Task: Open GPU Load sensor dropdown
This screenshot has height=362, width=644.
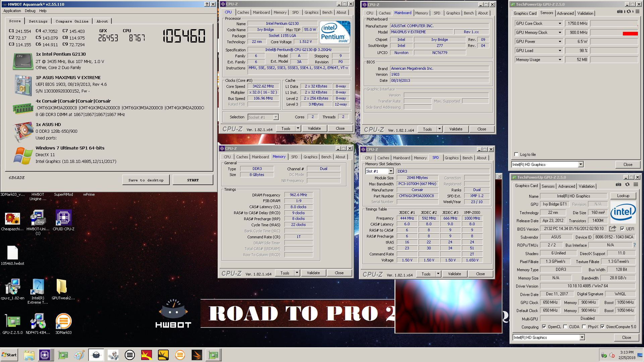Action: tap(560, 51)
